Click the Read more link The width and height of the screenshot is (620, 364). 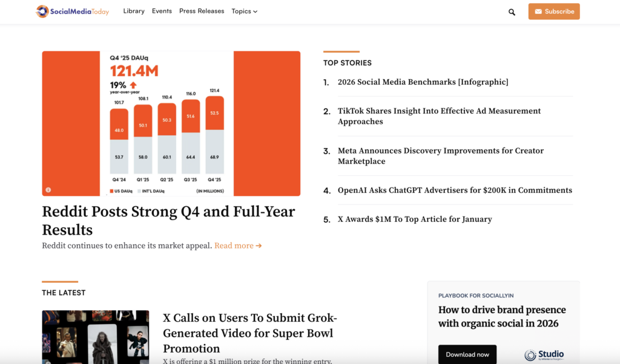[238, 245]
